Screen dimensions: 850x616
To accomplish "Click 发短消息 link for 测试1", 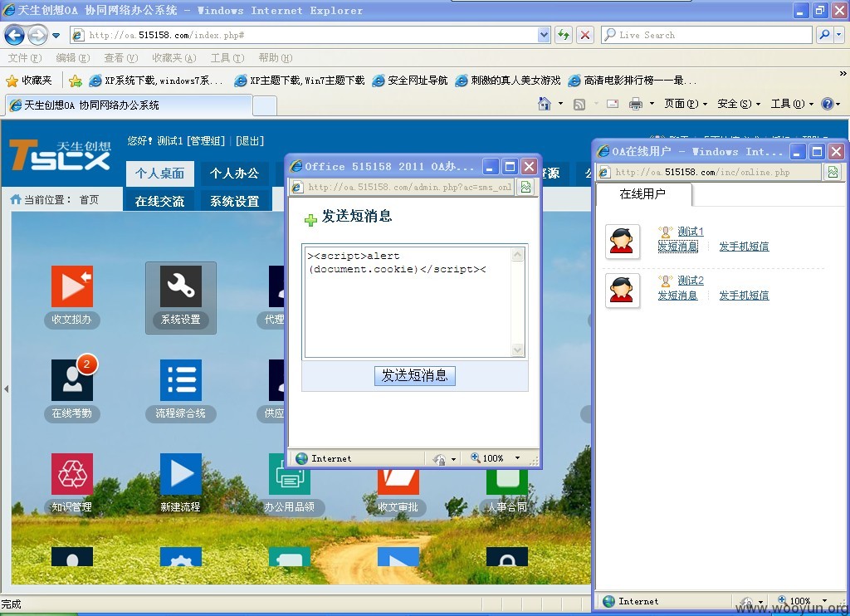I will point(677,247).
